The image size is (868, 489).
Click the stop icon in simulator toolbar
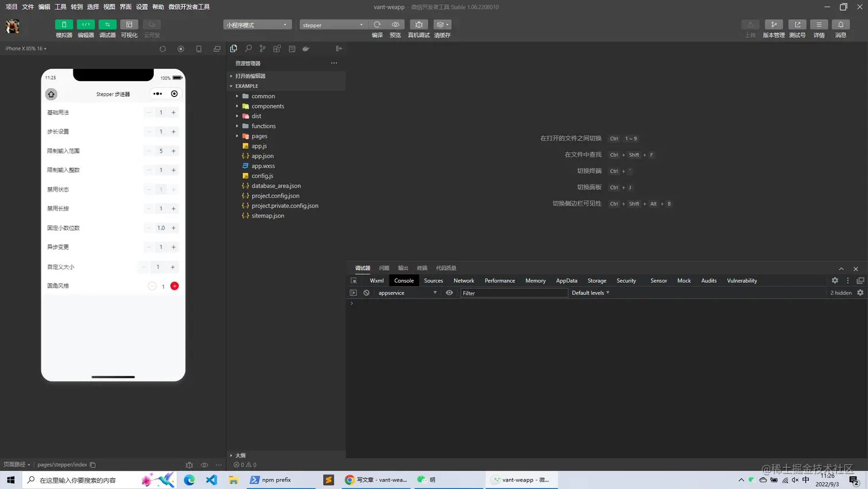click(x=181, y=49)
